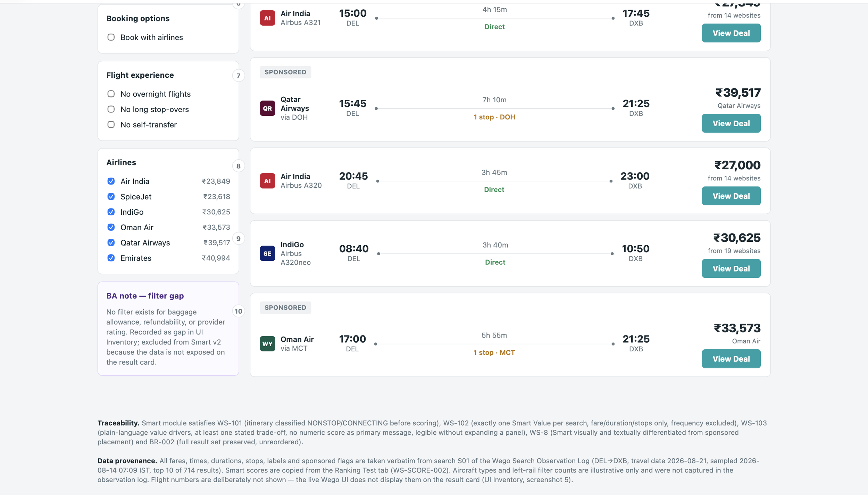This screenshot has height=495, width=868.
Task: Click Air India logo on 15:00 flight
Action: coord(267,18)
